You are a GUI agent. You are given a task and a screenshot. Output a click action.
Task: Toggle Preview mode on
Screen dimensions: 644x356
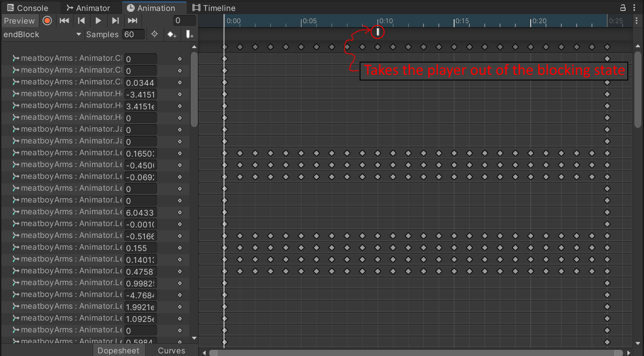pyautogui.click(x=19, y=21)
